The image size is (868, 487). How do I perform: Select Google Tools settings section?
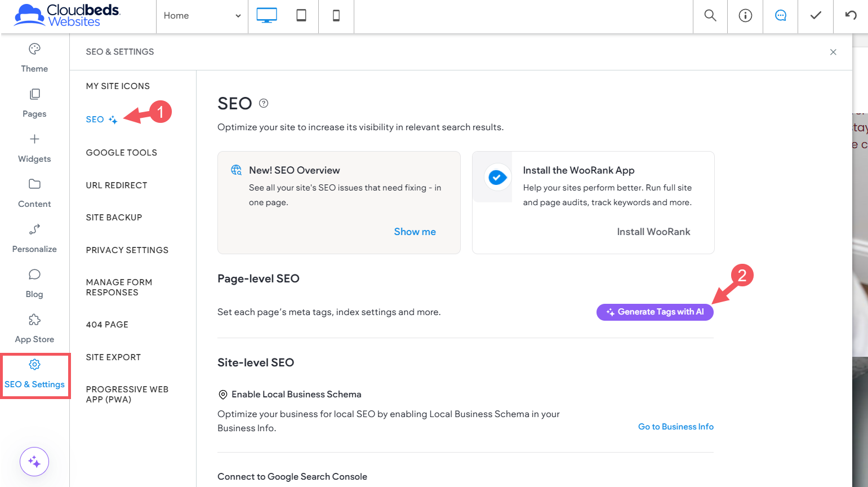tap(122, 153)
